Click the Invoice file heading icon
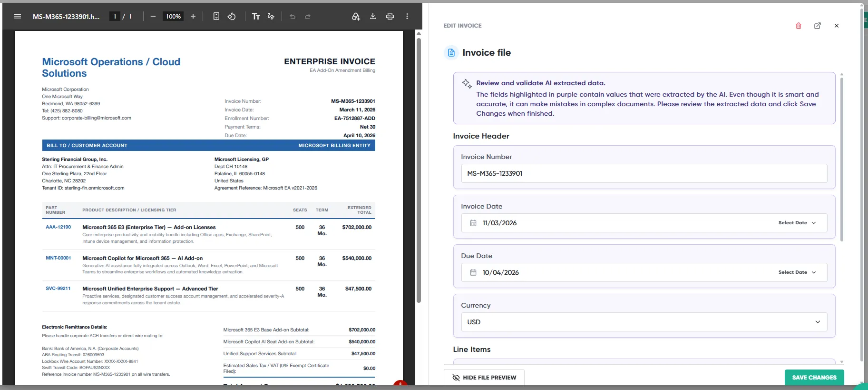This screenshot has width=868, height=390. (451, 52)
